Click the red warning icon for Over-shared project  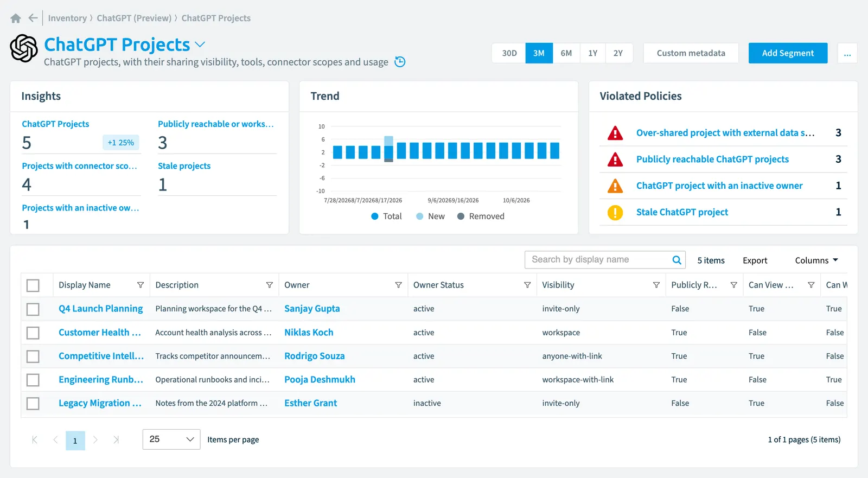tap(615, 133)
